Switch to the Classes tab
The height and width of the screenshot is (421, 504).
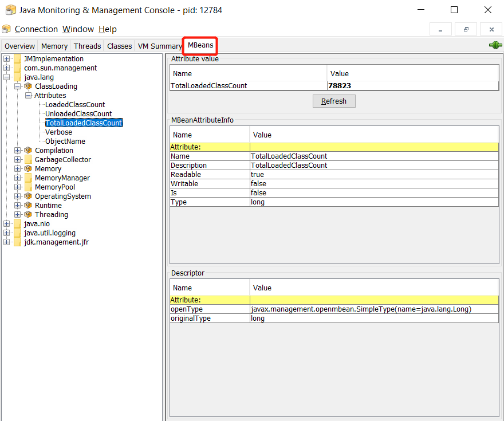119,46
